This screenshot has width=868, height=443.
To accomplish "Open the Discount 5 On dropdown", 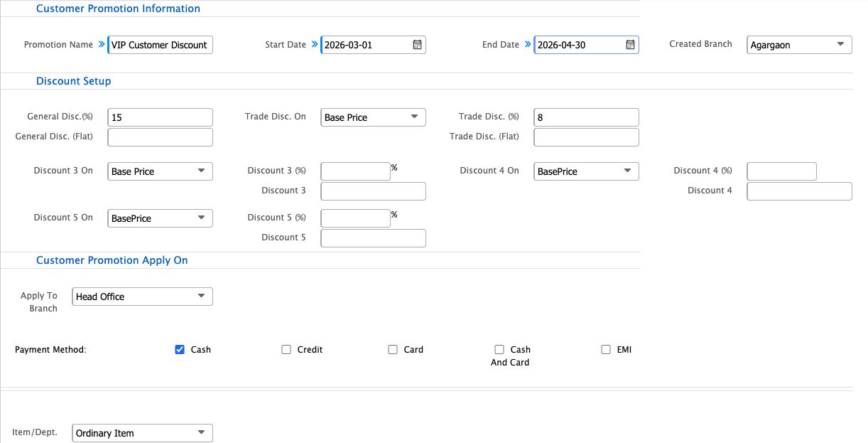I will click(160, 218).
